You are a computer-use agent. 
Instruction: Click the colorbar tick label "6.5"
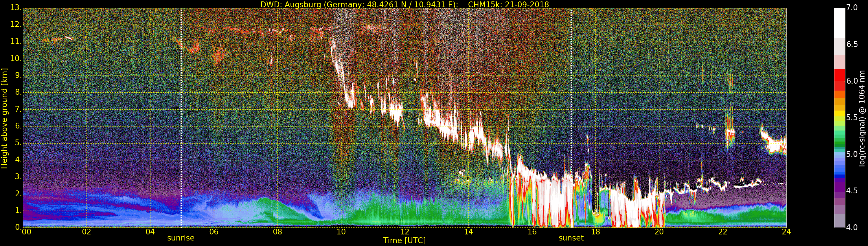click(852, 45)
